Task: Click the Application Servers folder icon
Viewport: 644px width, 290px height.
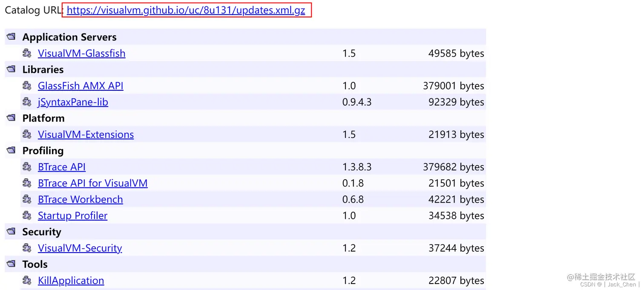Action: point(11,37)
